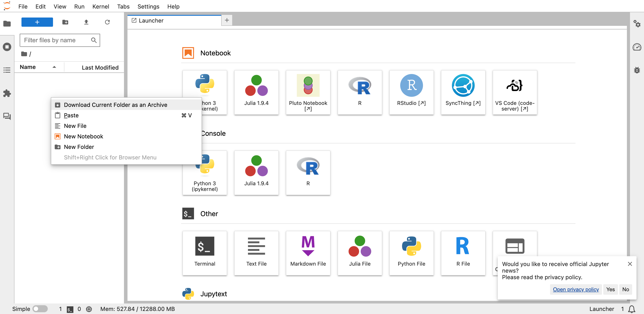
Task: Open the Tabs menu
Action: tap(123, 7)
